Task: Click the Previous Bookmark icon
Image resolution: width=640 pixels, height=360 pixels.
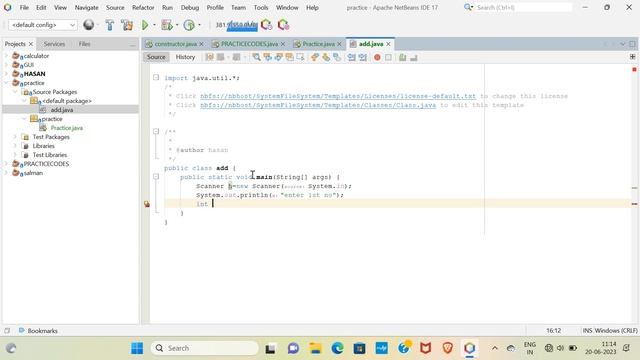Action: (x=315, y=57)
